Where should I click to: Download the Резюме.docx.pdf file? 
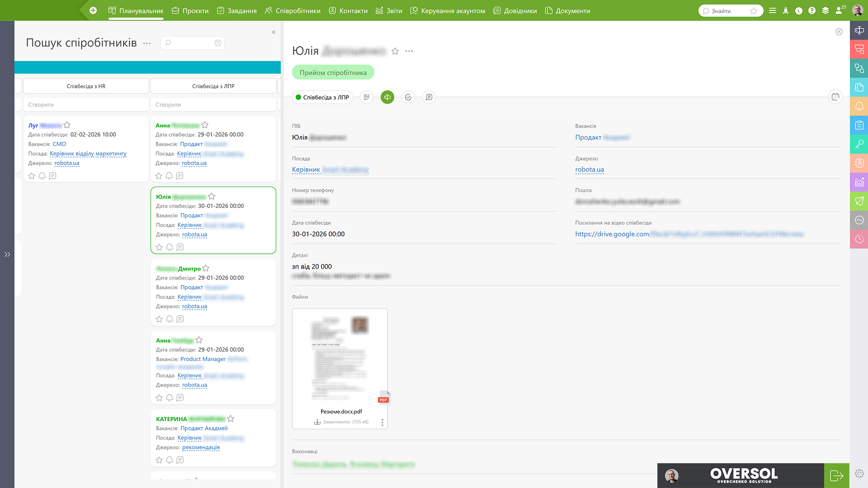pos(341,422)
